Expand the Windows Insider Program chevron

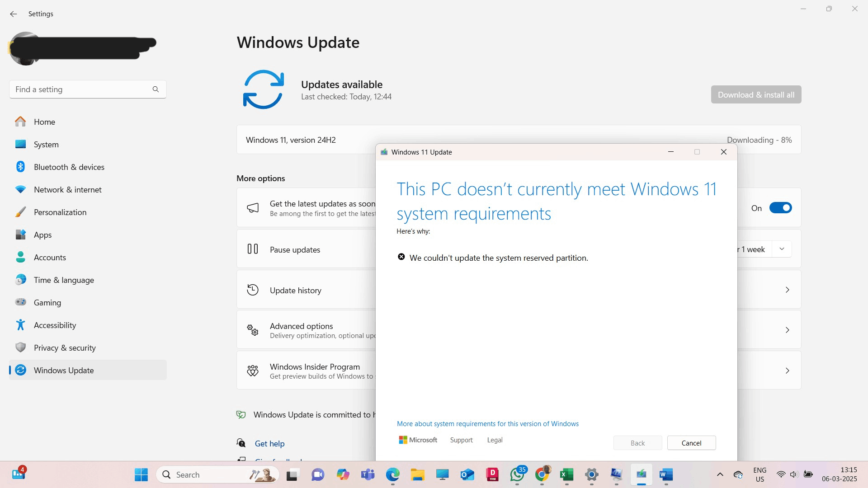787,371
